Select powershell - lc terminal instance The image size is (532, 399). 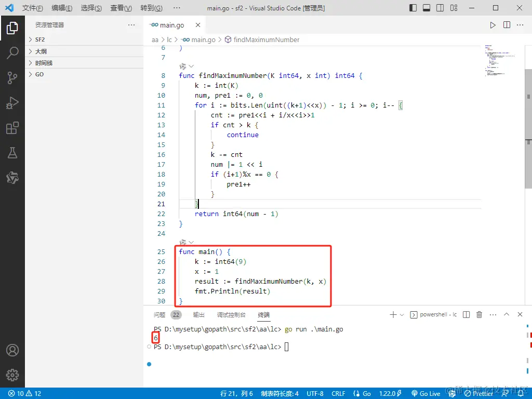434,315
